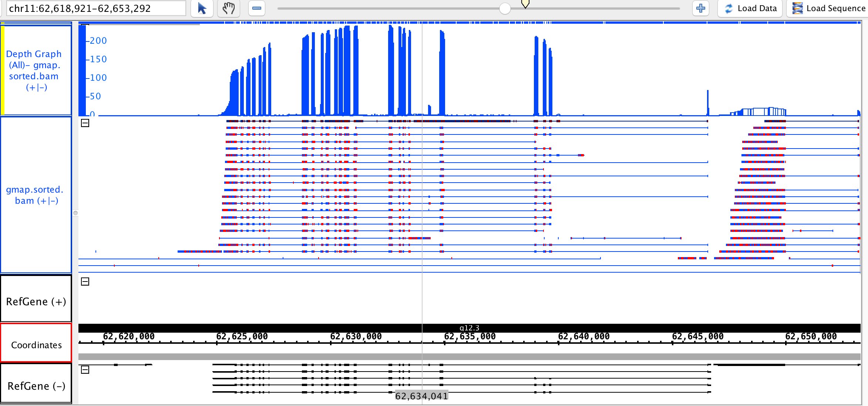Click the 62,630,000 coordinate label
The image size is (868, 406).
[356, 336]
